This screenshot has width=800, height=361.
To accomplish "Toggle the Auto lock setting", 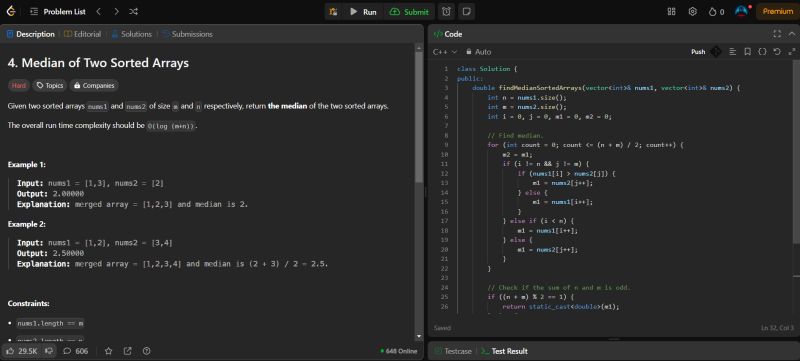I will tap(478, 51).
